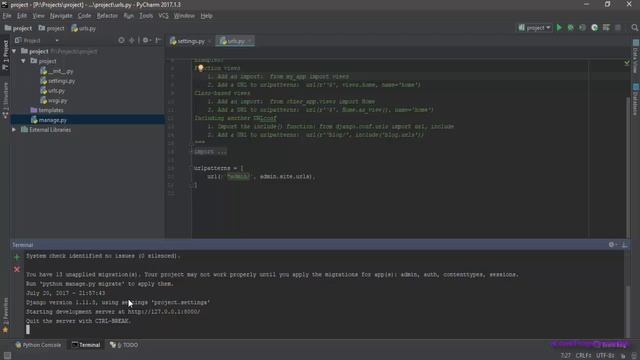Screen dimensions: 640x360
Task: Click the urls.py breadcrumb in navigation bar
Action: [84, 28]
